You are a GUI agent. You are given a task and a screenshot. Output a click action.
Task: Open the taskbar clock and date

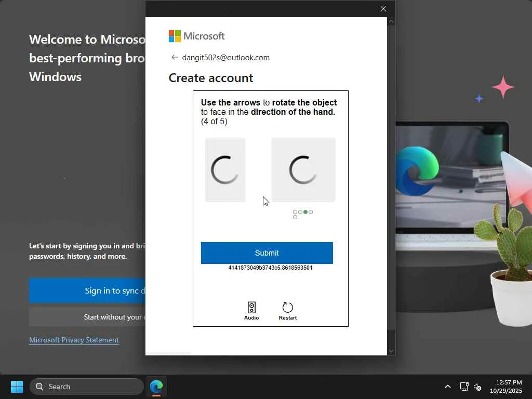pyautogui.click(x=506, y=387)
